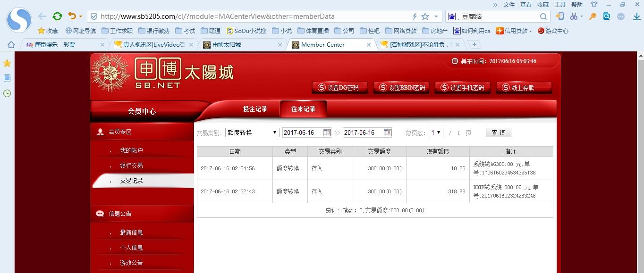Open the 帮助 menu
The width and height of the screenshot is (644, 273).
tap(577, 4)
